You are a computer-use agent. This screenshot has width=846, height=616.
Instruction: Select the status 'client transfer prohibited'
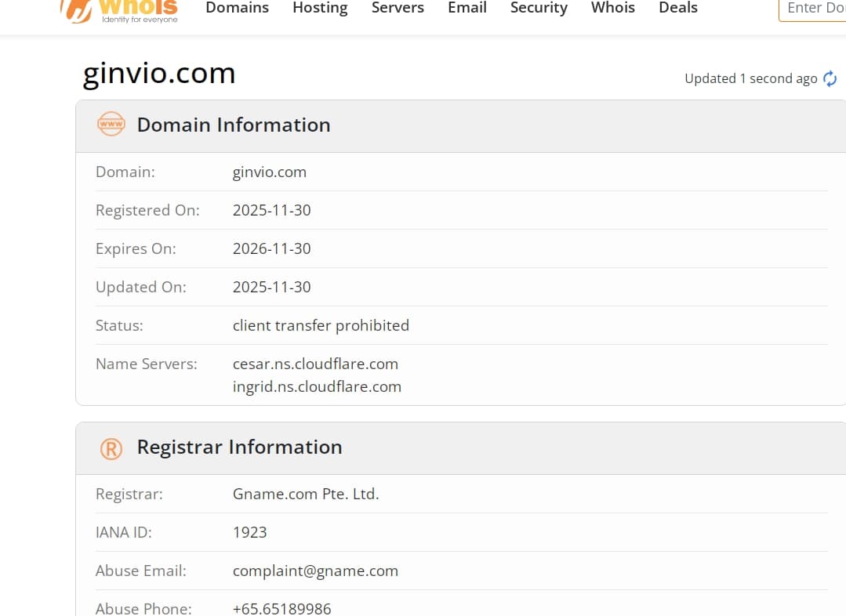[x=321, y=326]
